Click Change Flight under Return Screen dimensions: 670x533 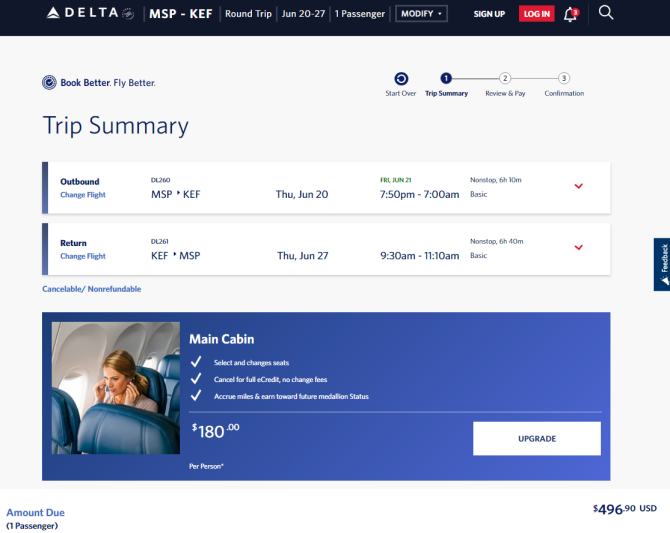click(x=83, y=256)
